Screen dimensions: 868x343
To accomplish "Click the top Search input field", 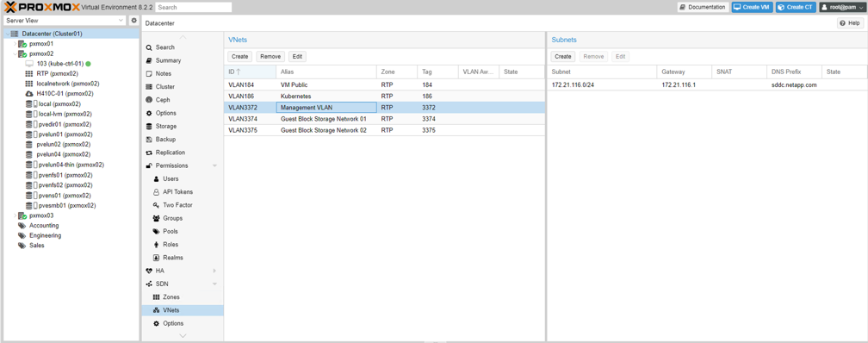I will (x=193, y=8).
